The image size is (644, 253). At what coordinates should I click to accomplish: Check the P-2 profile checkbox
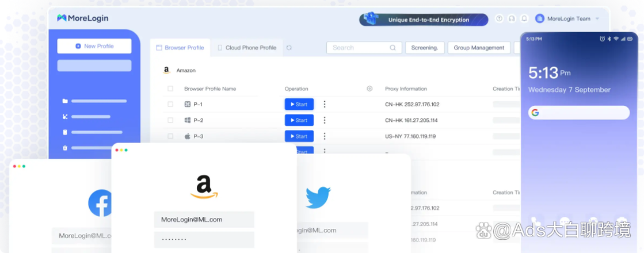(x=170, y=120)
